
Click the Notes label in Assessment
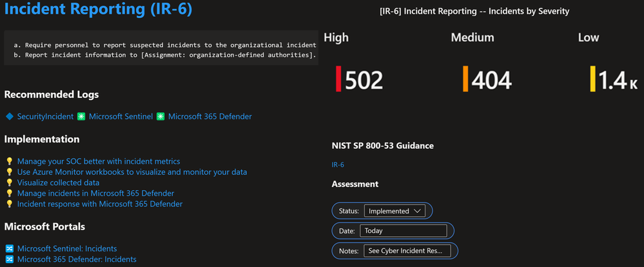tap(349, 251)
